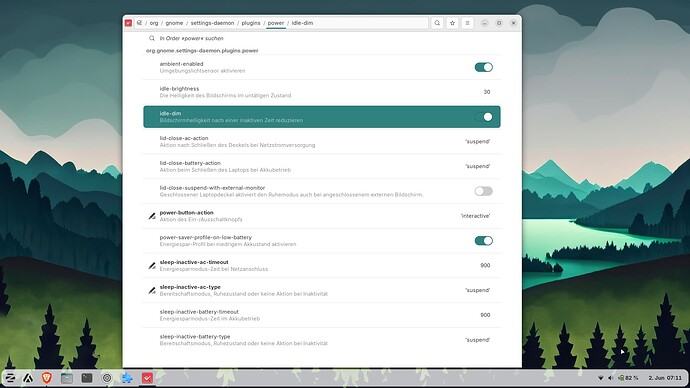Open the lid-close-battery-action key row
Screen dimensions: 690x388
coord(322,166)
